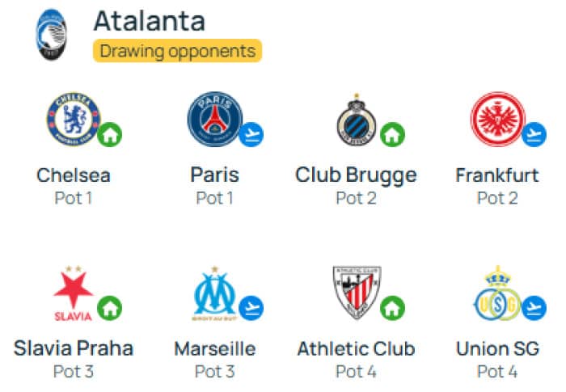
Task: Select the Union SG crest
Action: tap(498, 293)
